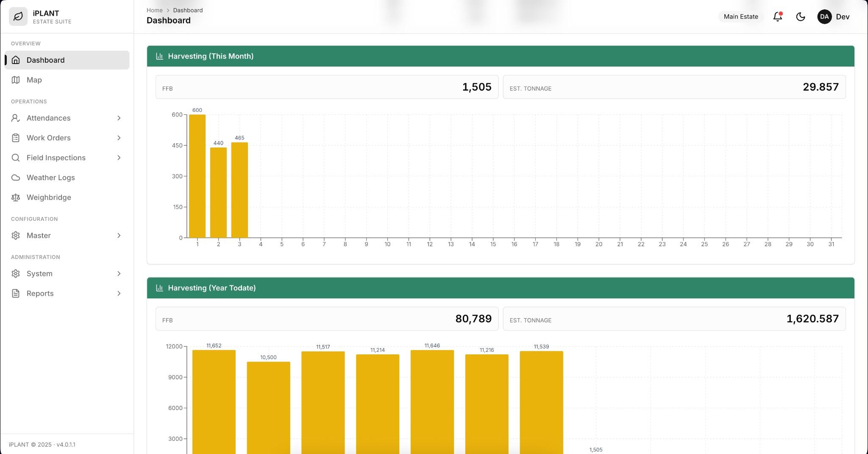868x454 pixels.
Task: Expand the Attendances chevron
Action: [x=119, y=118]
